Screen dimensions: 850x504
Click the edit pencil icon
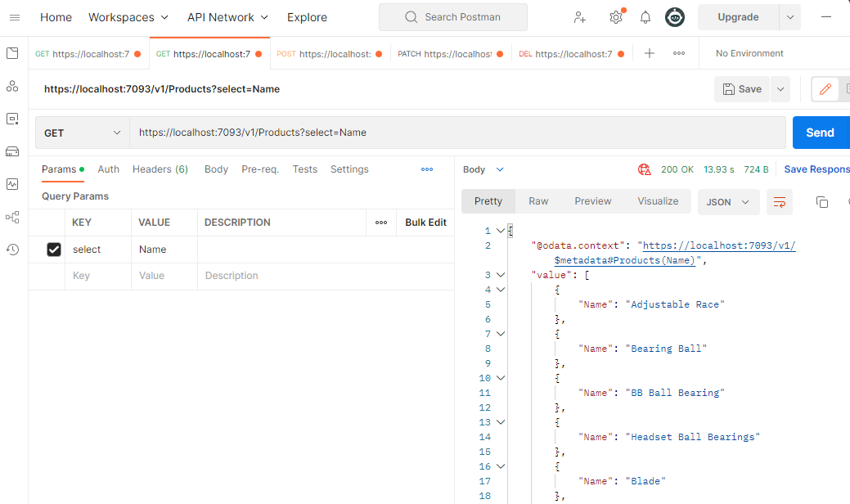tap(825, 89)
